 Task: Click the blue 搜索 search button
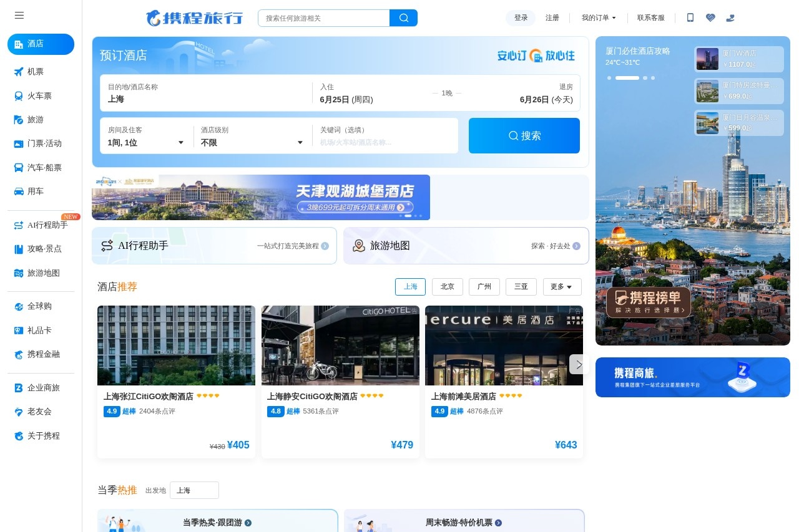[x=524, y=135]
